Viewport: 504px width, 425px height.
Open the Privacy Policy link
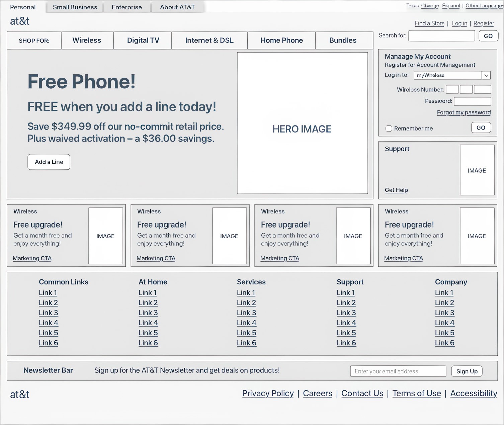[x=268, y=394]
